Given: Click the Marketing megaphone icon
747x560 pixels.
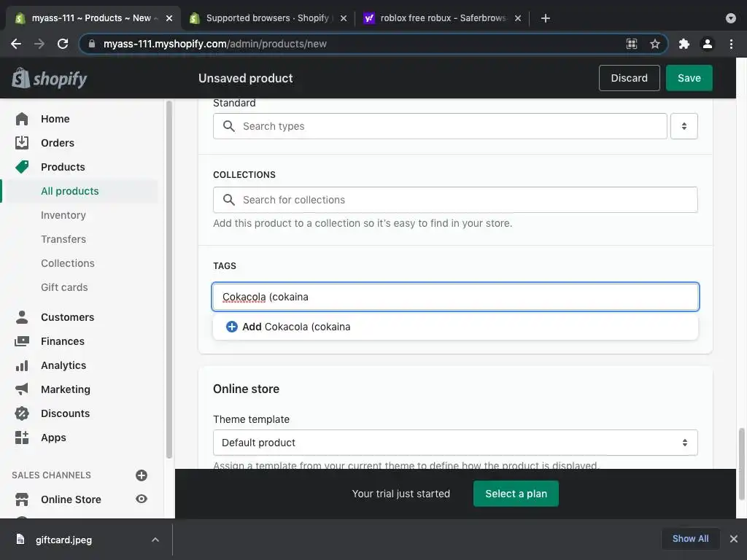Looking at the screenshot, I should (22, 389).
